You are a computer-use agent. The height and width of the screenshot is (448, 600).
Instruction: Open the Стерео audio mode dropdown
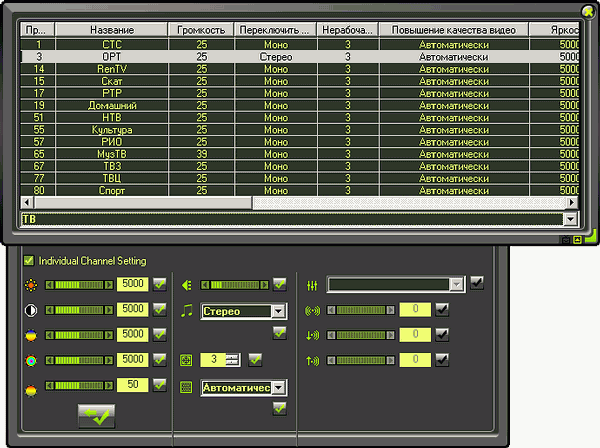point(279,311)
